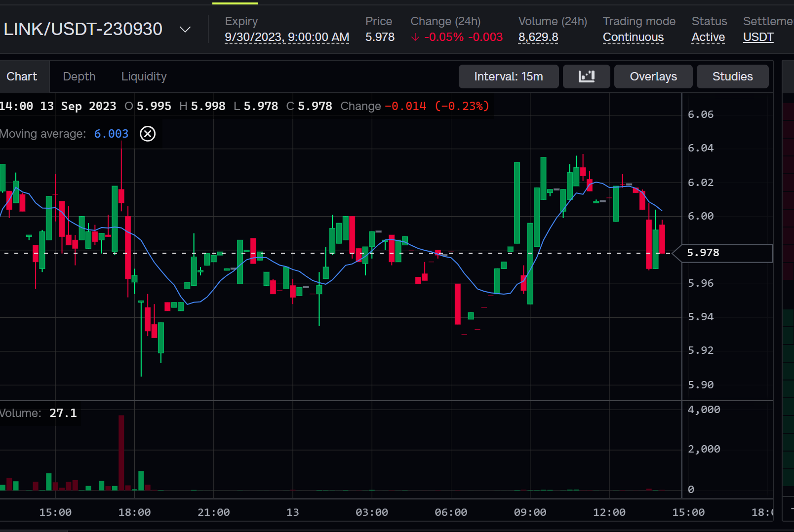Click the red -0.05% change value
Image resolution: width=794 pixels, height=532 pixels.
click(443, 37)
